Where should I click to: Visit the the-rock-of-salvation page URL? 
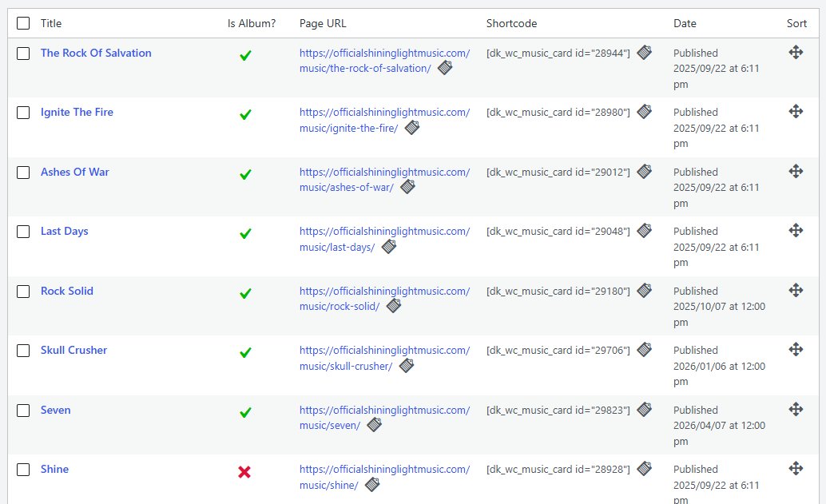click(384, 61)
